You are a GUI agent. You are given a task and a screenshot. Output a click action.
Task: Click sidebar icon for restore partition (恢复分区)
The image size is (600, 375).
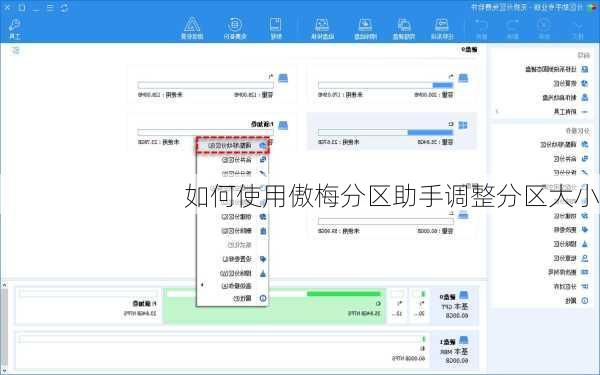click(585, 83)
